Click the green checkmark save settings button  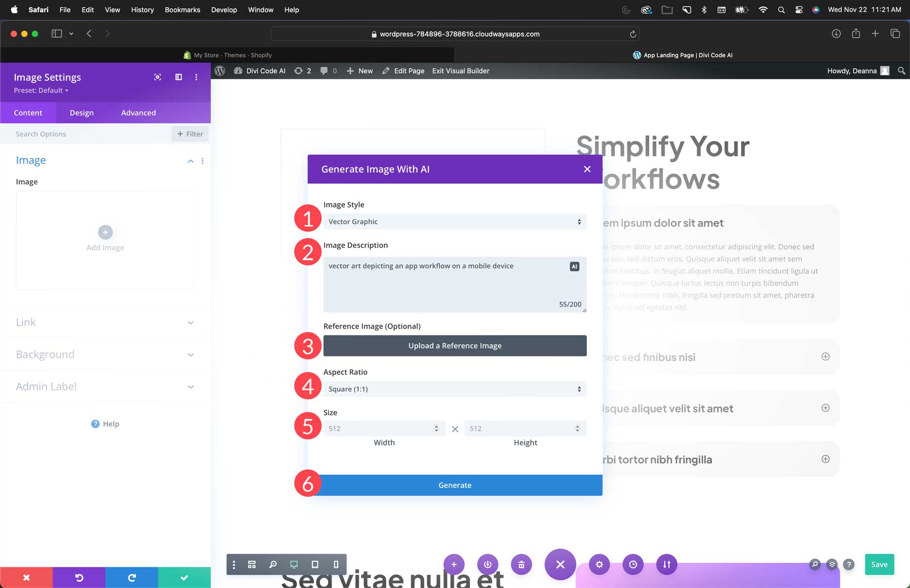(185, 577)
